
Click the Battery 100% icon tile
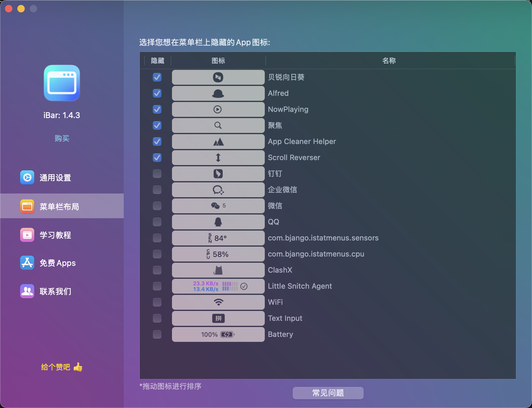coord(218,334)
